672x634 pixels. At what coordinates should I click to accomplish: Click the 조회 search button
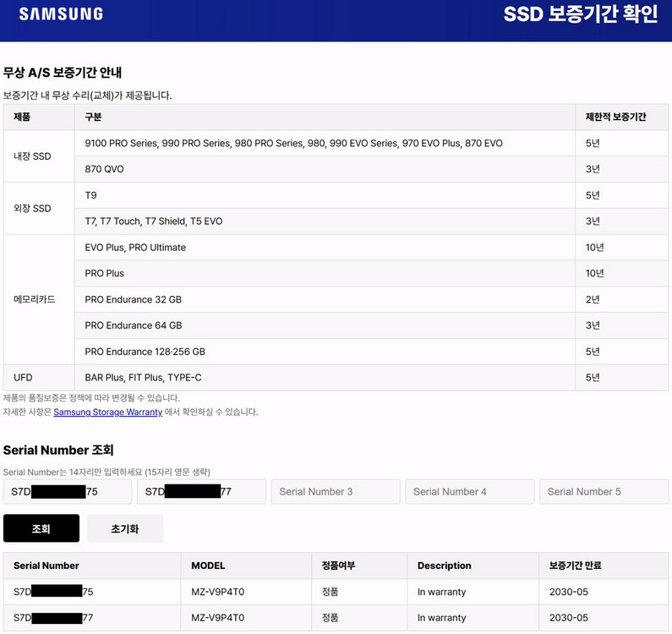click(x=41, y=528)
